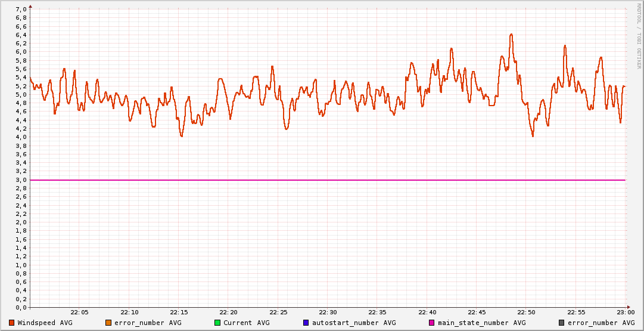Image resolution: width=644 pixels, height=331 pixels.
Task: Click the red Windspeed AVG legend swatch
Action: [11, 323]
